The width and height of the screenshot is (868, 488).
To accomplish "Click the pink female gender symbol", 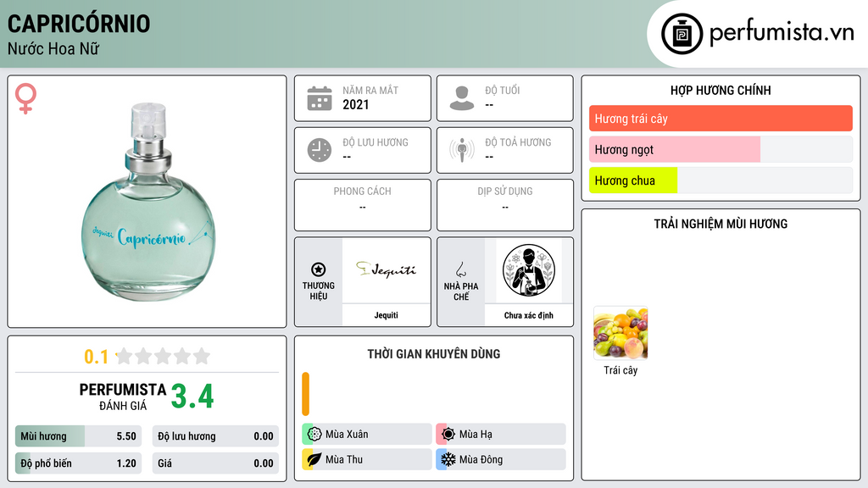I will coord(25,98).
